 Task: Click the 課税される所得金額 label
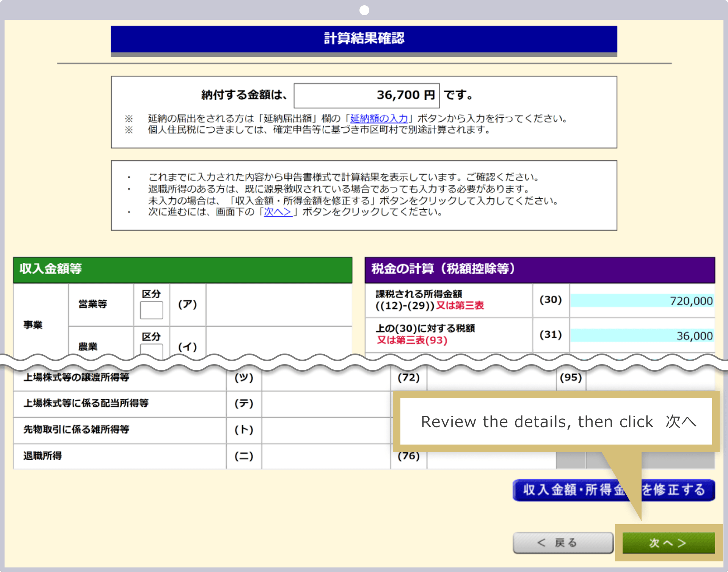click(x=419, y=294)
